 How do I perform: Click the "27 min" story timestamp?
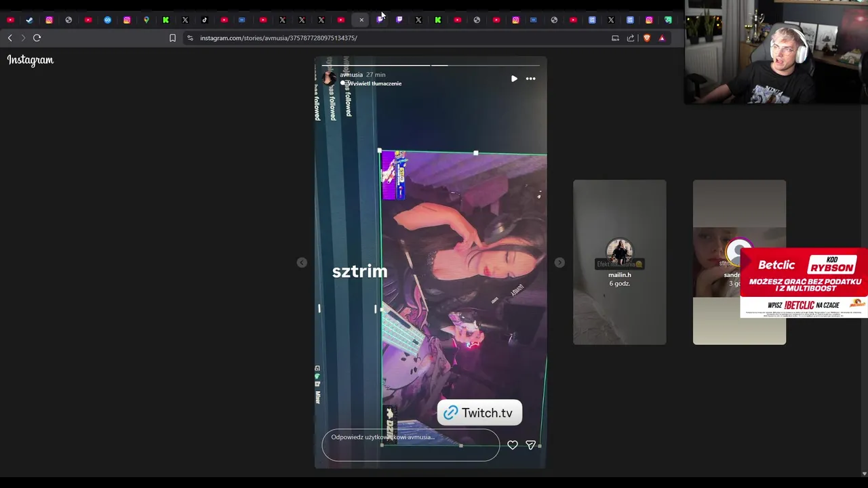[x=376, y=75]
